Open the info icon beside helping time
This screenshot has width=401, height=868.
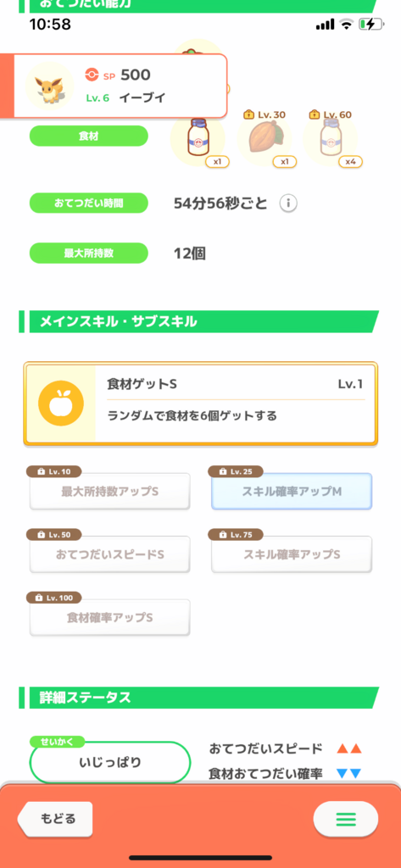pos(288,203)
